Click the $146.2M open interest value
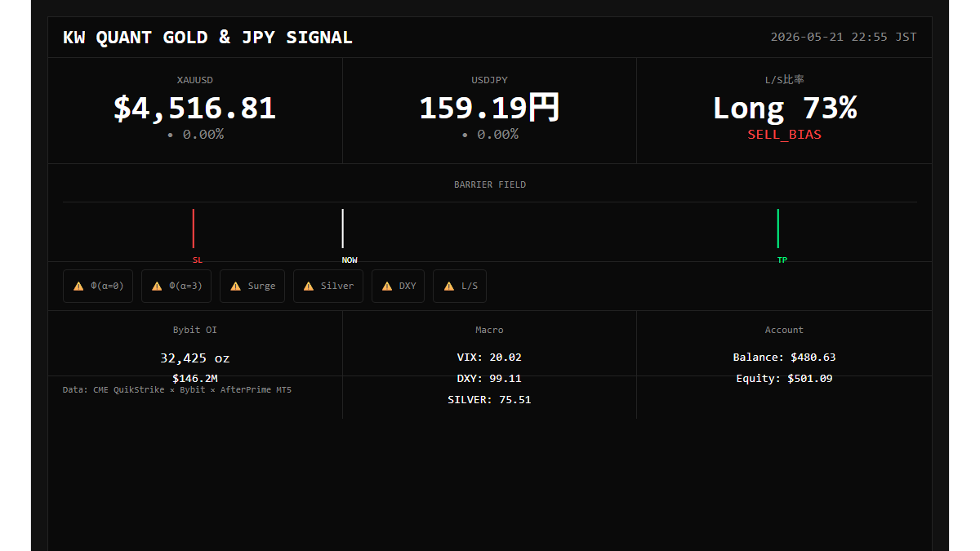 tap(195, 379)
